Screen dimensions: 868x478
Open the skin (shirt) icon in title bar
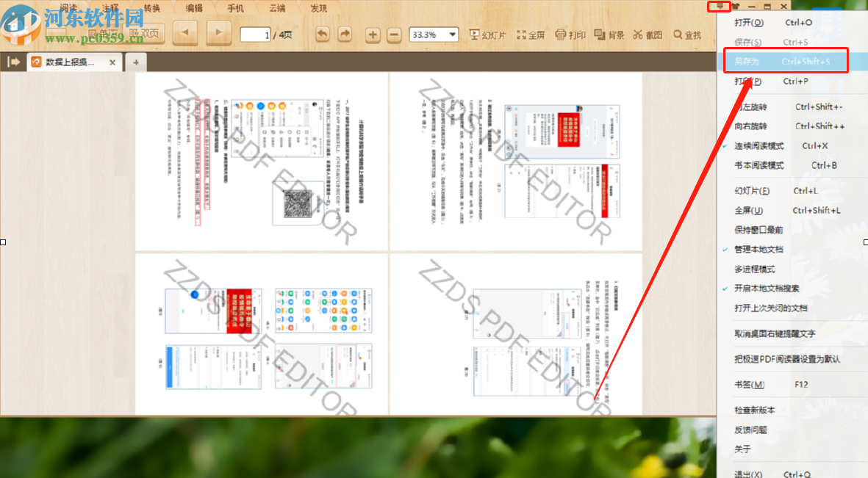736,6
